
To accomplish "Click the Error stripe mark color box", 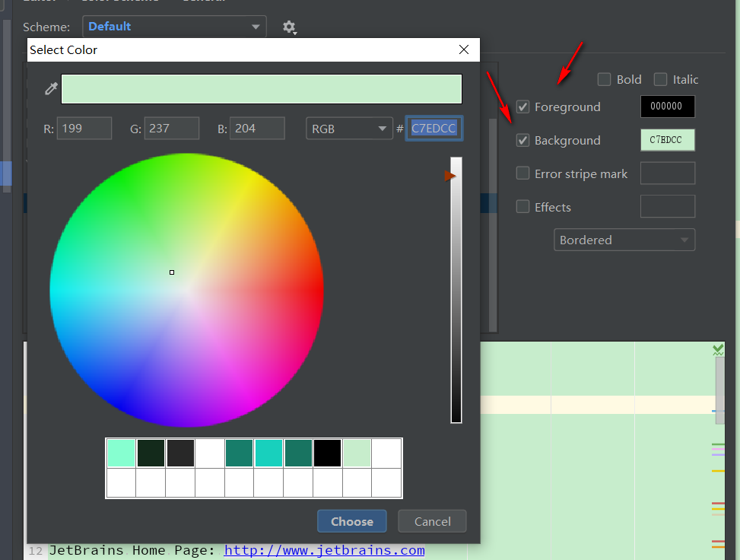I will click(x=667, y=173).
